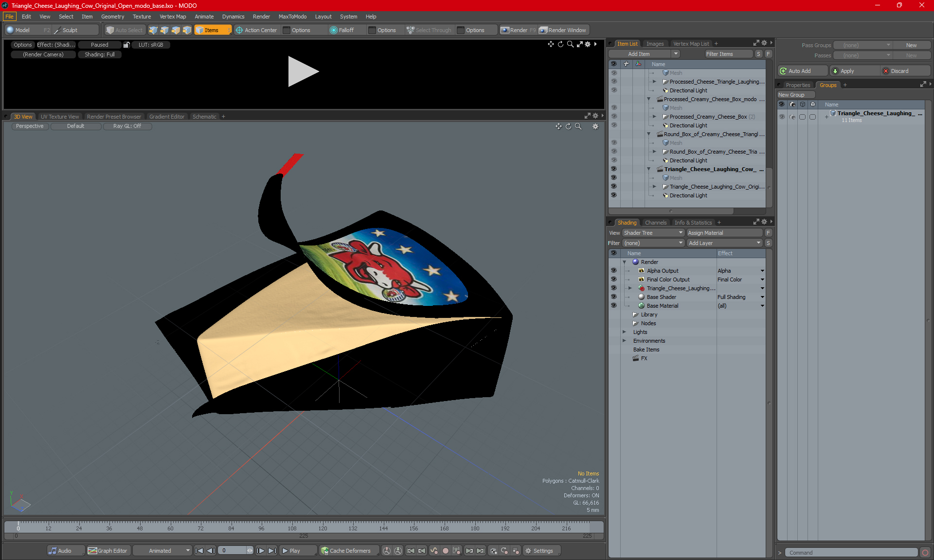934x560 pixels.
Task: Click preview reset rotate icon
Action: [560, 44]
